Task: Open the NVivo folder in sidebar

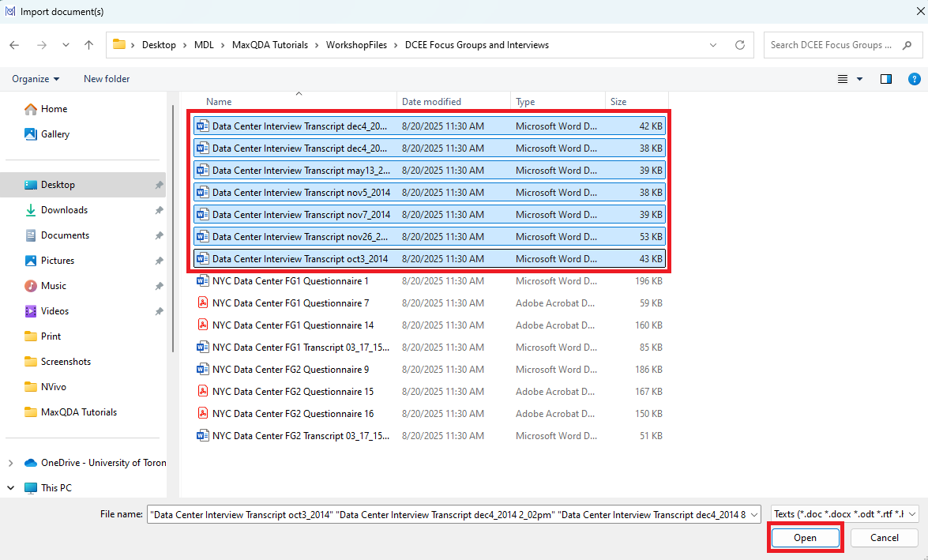Action: (x=53, y=387)
